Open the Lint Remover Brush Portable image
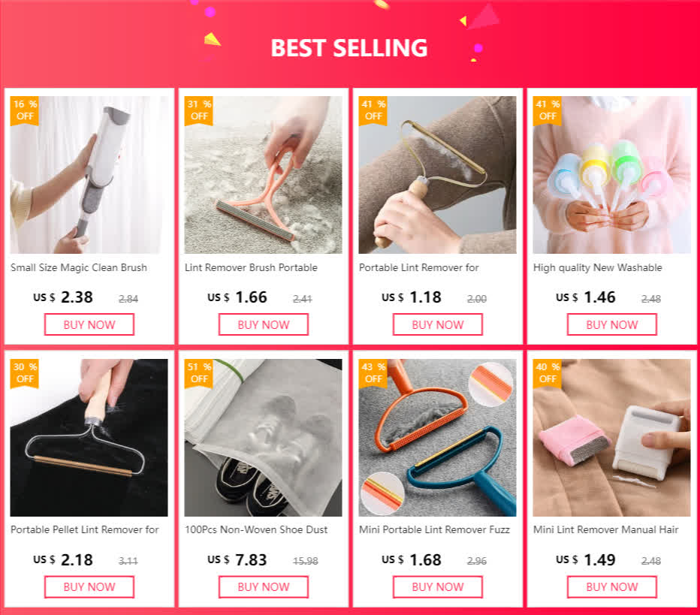The width and height of the screenshot is (700, 615). click(264, 174)
